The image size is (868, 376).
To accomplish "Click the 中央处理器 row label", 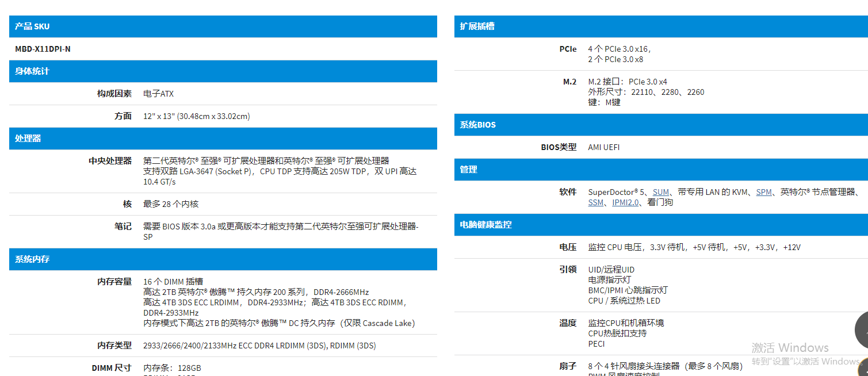I will pos(110,161).
